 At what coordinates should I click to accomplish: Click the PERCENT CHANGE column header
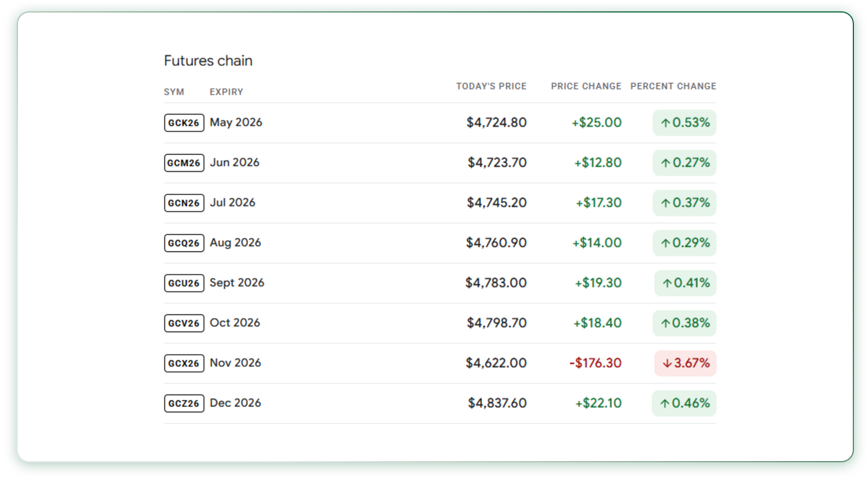(673, 86)
